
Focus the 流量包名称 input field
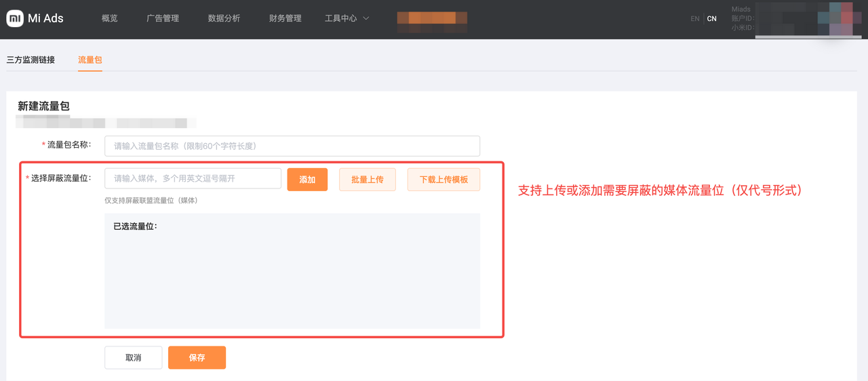[292, 146]
